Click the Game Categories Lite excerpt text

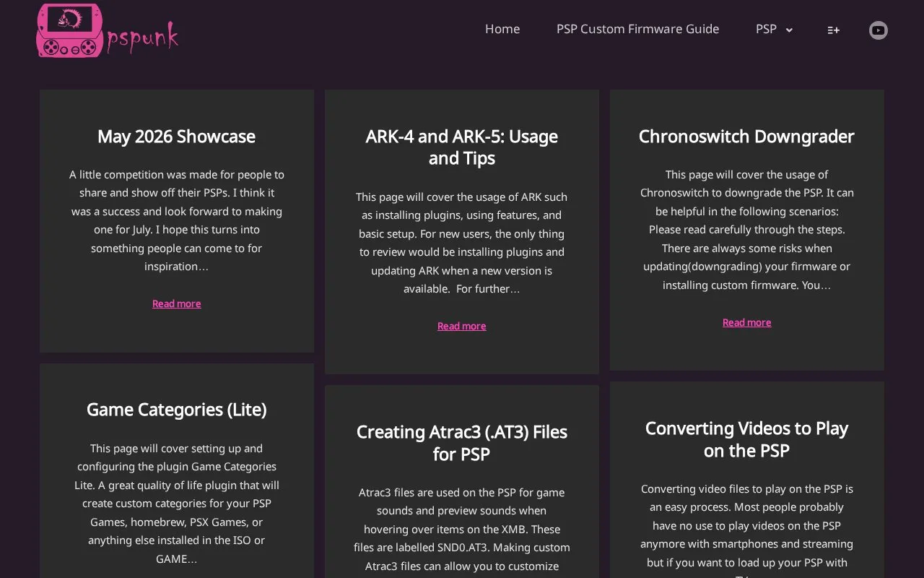[x=177, y=504]
